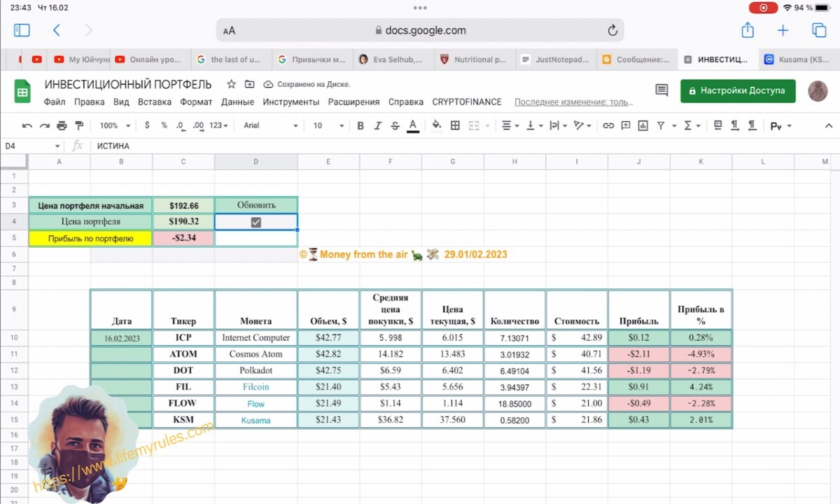Insert a comment from the toolbar
Screen dimensions: 840x504
625,125
